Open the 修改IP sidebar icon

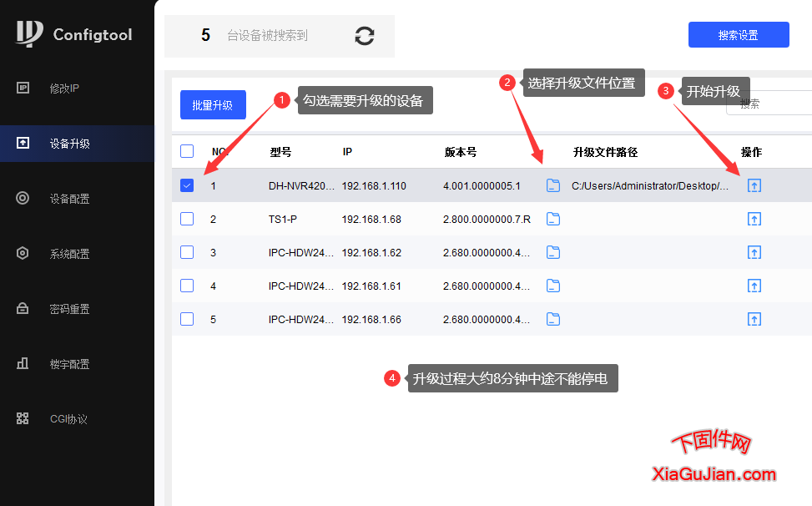point(23,88)
